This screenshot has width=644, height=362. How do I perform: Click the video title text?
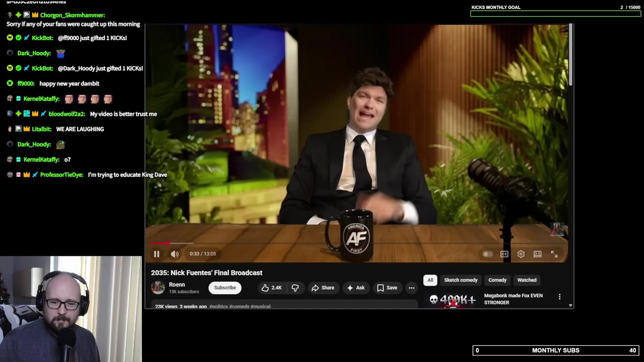(x=207, y=273)
